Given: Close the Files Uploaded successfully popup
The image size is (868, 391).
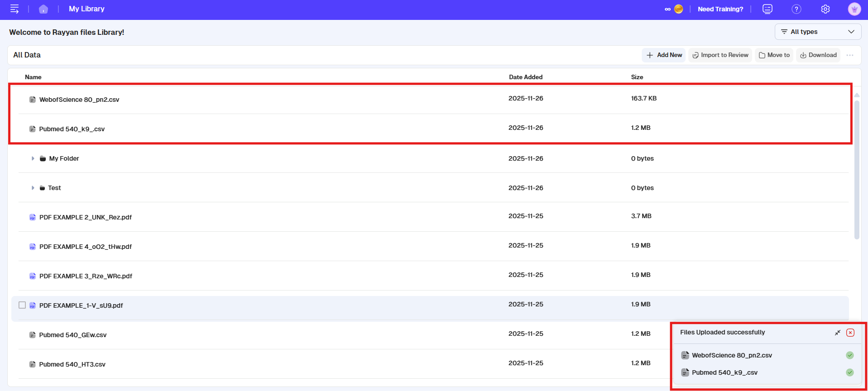Looking at the screenshot, I should click(850, 333).
